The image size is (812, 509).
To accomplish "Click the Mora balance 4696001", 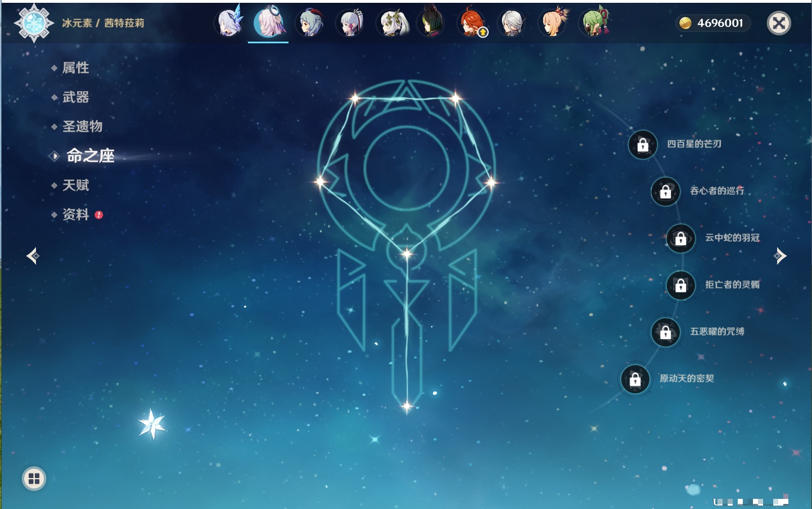I will [x=720, y=23].
